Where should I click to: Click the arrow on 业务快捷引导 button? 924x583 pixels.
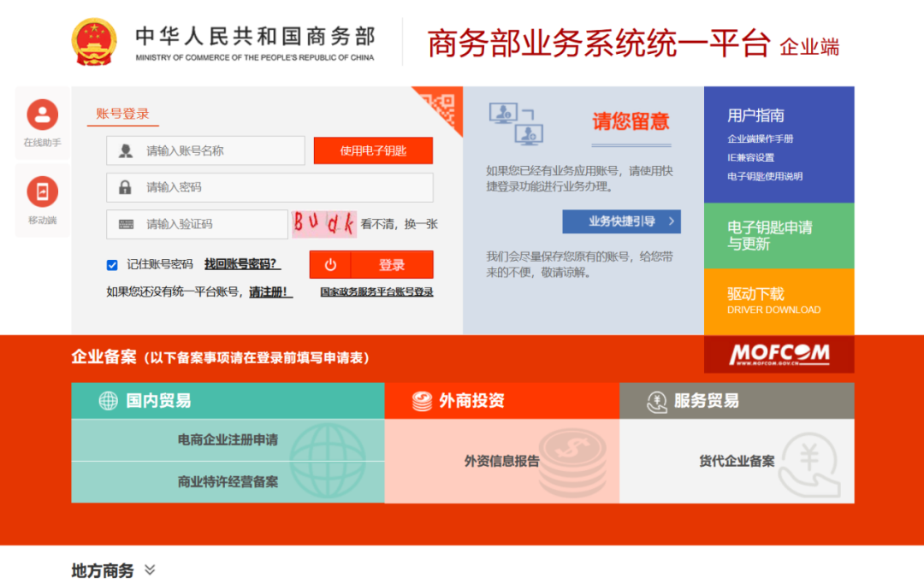point(672,221)
